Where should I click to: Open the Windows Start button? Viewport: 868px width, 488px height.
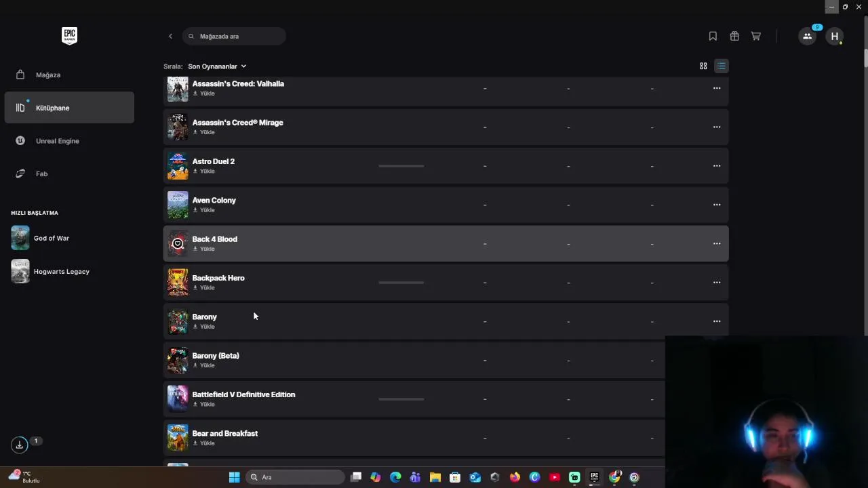pos(234,477)
